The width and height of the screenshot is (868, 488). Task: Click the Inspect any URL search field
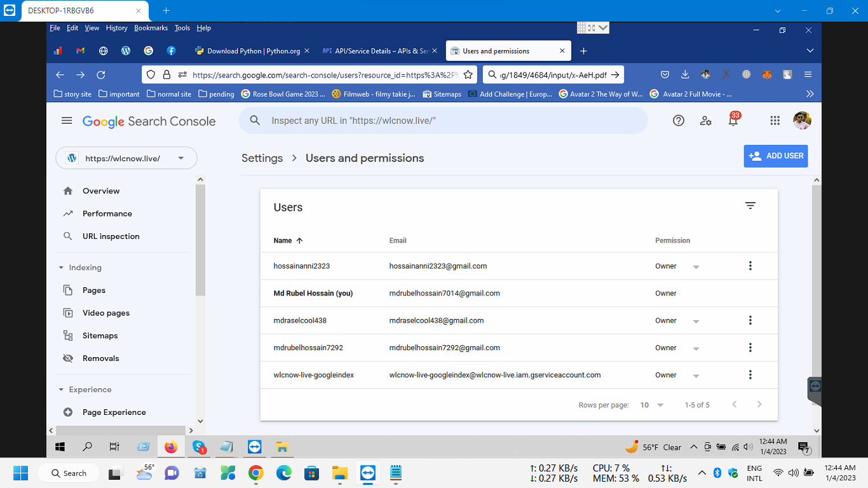[x=445, y=120]
